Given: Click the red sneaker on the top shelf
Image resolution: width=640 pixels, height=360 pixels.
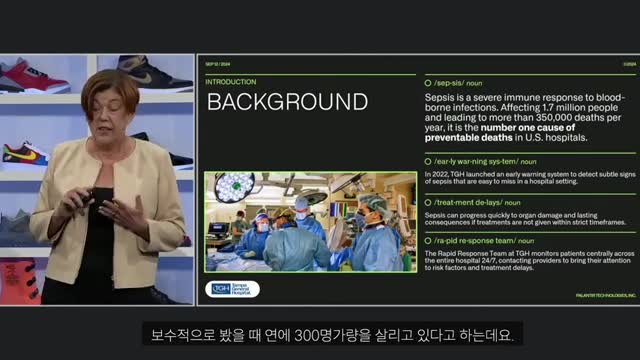Looking at the screenshot, I should 35,76.
